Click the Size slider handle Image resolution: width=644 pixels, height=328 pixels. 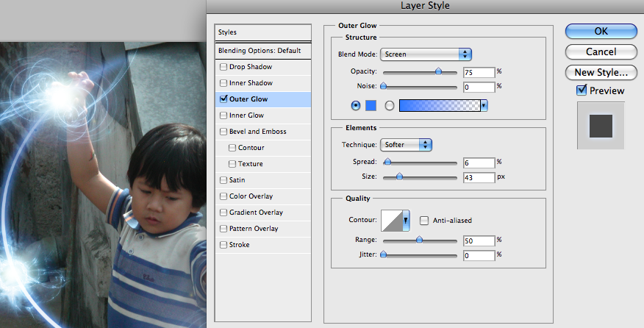coord(399,177)
